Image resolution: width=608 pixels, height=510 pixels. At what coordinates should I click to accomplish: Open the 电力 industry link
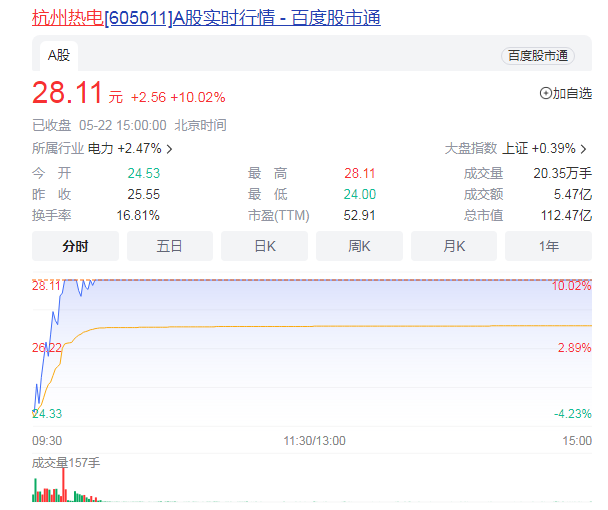tap(100, 148)
